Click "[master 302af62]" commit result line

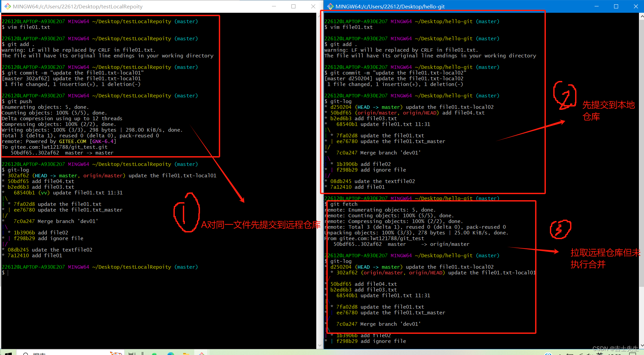coord(71,79)
